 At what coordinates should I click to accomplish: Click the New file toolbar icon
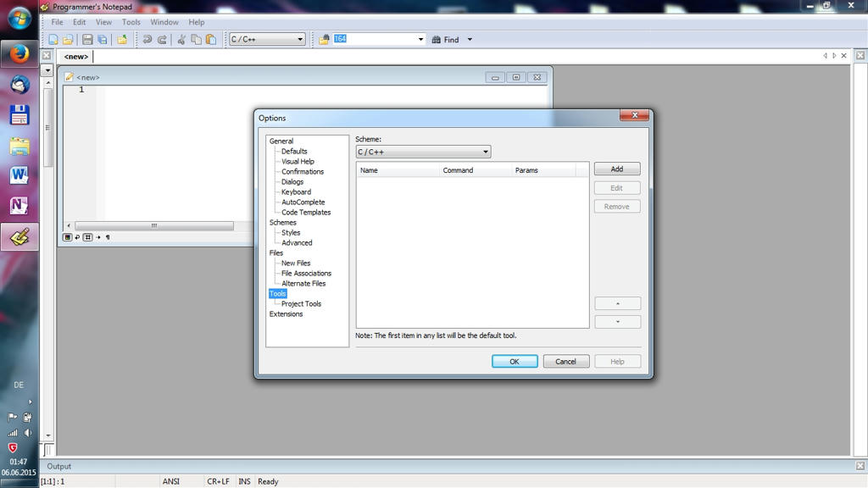point(53,40)
